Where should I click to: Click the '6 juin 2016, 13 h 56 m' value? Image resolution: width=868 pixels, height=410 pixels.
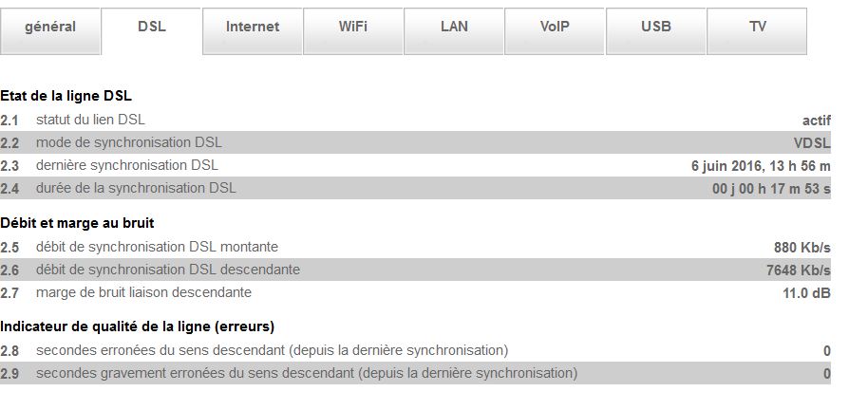(761, 166)
